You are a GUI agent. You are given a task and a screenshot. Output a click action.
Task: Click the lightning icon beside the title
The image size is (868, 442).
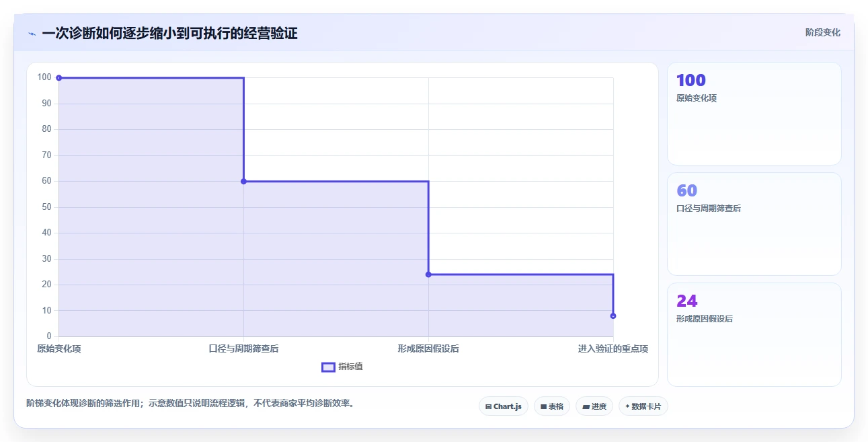click(32, 33)
